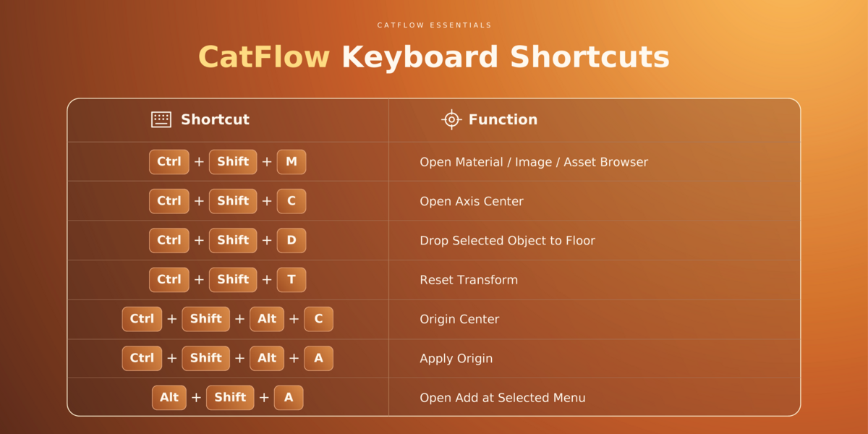Click the 'CatFlow Keyboard Shortcuts' title
The image size is (868, 434).
[x=434, y=57]
